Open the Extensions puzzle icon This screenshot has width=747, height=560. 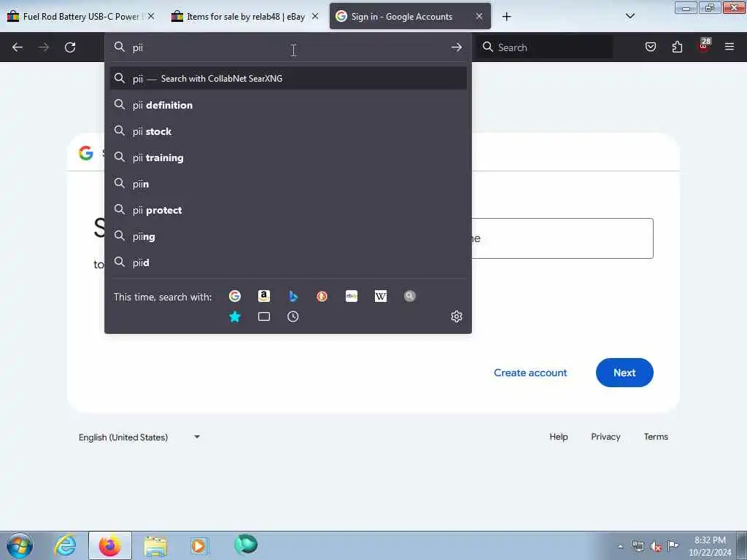tap(677, 47)
